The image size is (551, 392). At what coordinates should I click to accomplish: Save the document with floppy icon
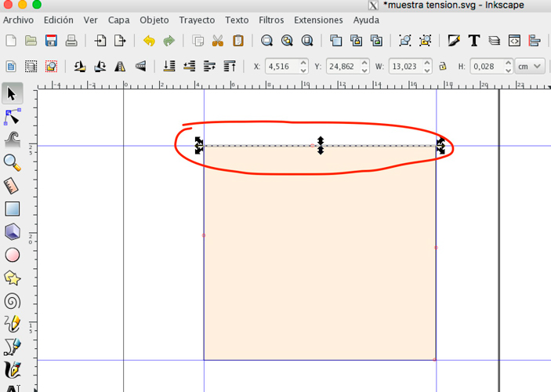click(x=51, y=41)
